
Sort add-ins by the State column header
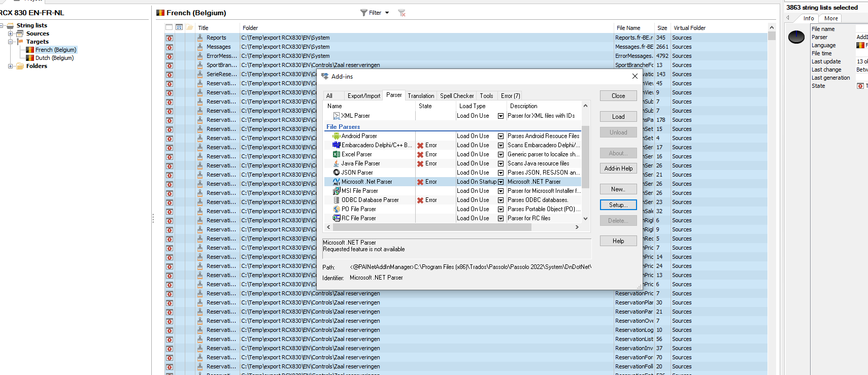(x=425, y=106)
